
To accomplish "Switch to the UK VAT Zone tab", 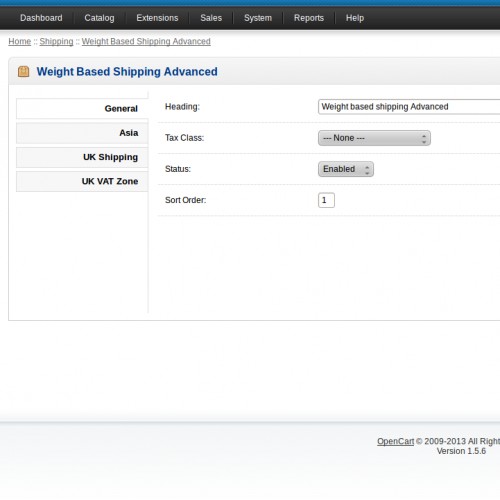I will pyautogui.click(x=82, y=181).
